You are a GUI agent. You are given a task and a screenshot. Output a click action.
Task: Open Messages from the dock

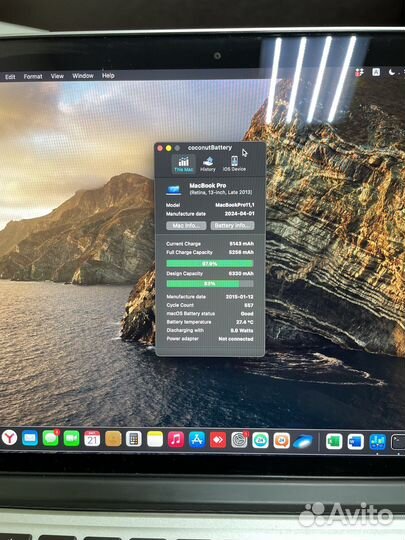tap(51, 438)
